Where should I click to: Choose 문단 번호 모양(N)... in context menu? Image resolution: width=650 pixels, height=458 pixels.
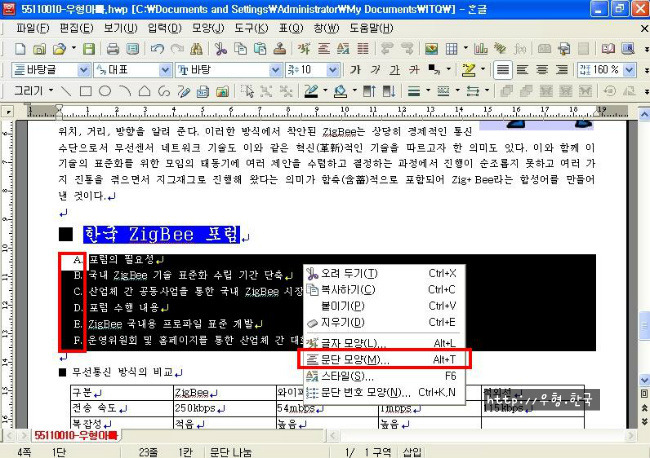pos(384,392)
